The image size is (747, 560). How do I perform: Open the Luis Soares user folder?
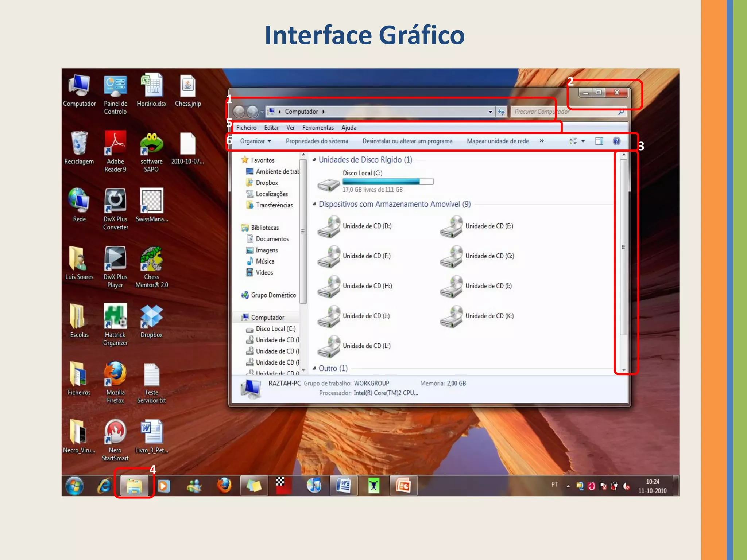click(79, 263)
